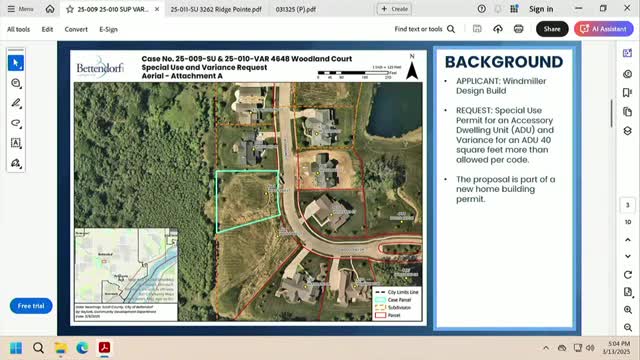Click the page display document icon
The image size is (640, 360).
point(628,292)
